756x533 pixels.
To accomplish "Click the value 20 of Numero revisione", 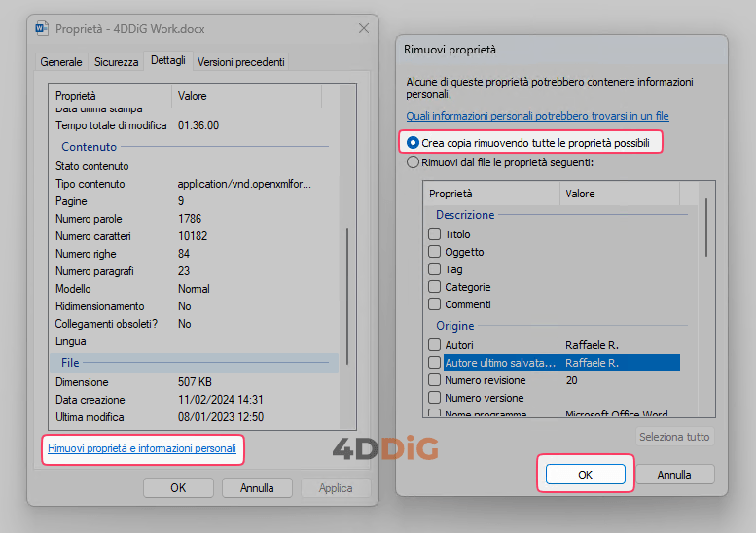I will [x=572, y=380].
